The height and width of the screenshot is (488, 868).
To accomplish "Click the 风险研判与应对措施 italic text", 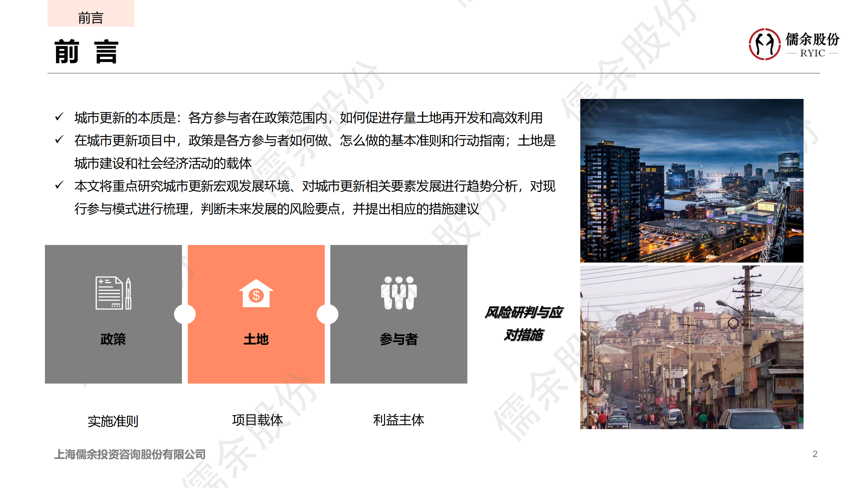I will (523, 323).
